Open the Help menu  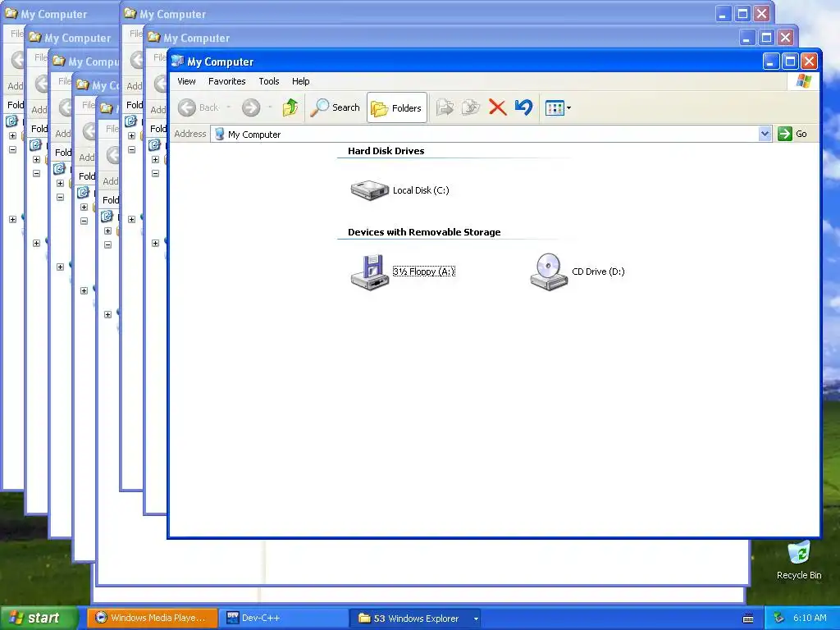tap(300, 81)
